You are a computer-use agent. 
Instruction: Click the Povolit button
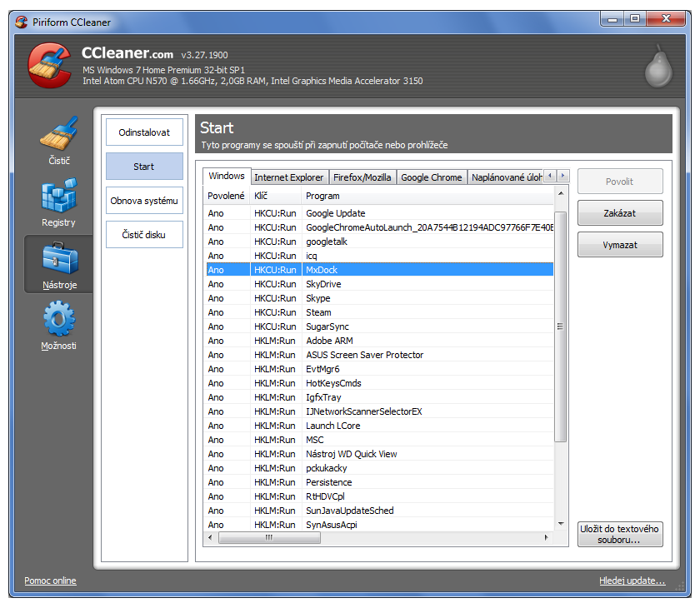[620, 181]
